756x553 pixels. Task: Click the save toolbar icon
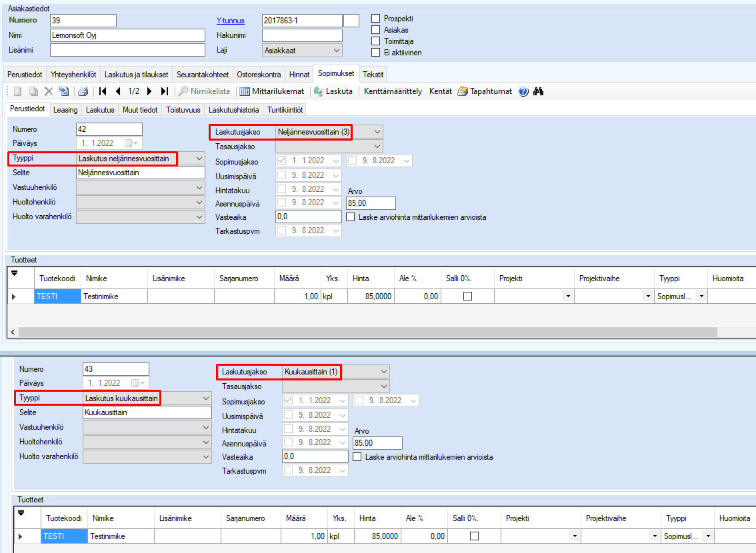coord(63,91)
